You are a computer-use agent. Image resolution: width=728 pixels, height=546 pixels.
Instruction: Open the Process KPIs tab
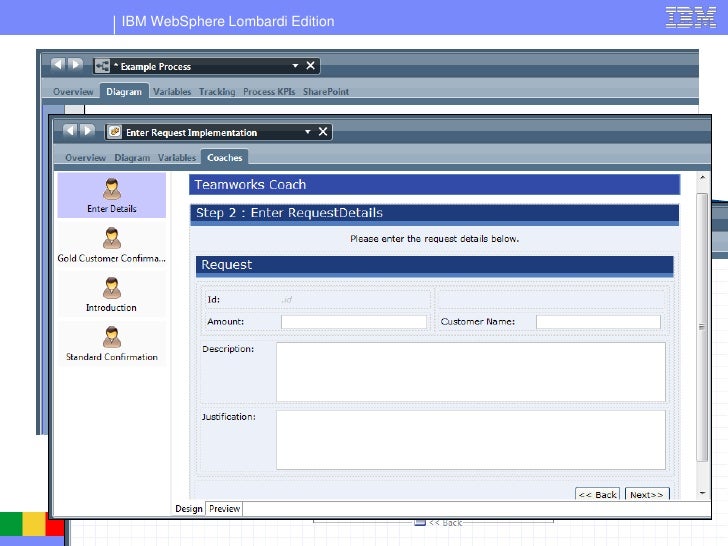click(269, 91)
